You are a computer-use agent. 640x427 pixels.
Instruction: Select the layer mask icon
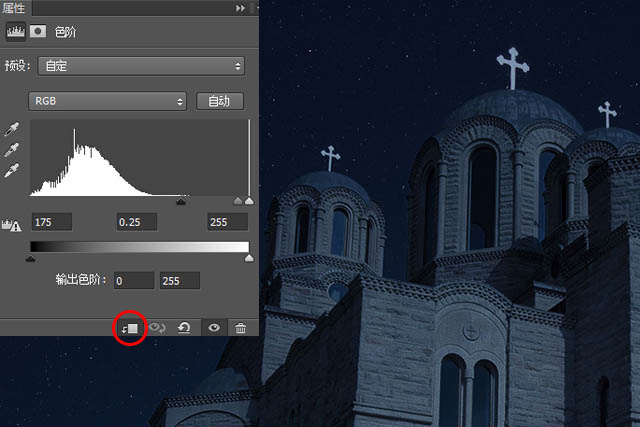tap(38, 32)
